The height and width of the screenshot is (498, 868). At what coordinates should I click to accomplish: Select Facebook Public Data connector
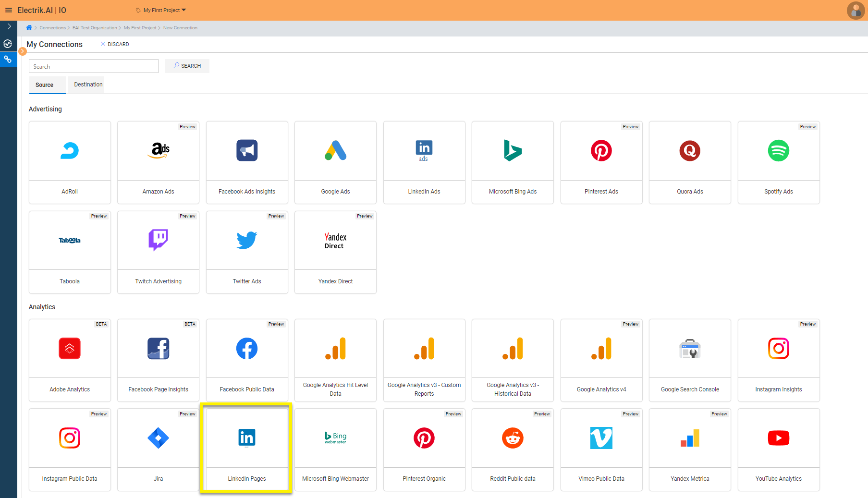pos(247,360)
